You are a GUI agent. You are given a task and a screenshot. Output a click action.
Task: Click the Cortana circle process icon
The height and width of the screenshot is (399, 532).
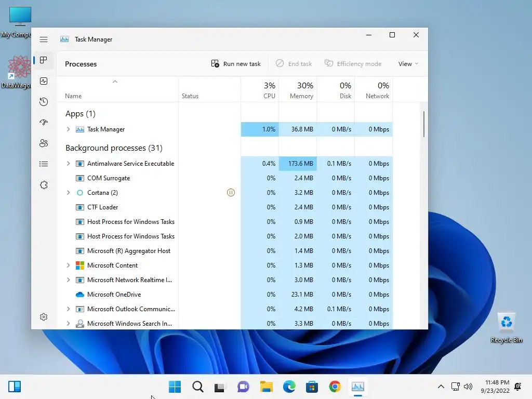click(x=79, y=193)
